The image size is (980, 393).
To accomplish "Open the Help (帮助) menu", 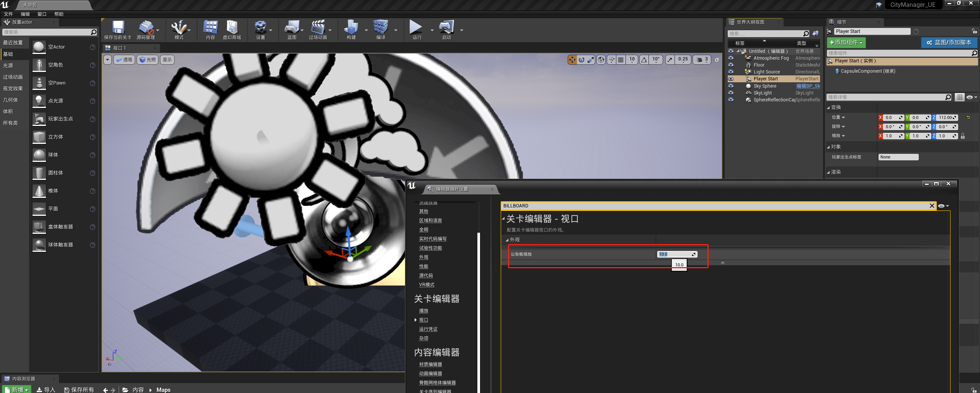I will tap(59, 14).
